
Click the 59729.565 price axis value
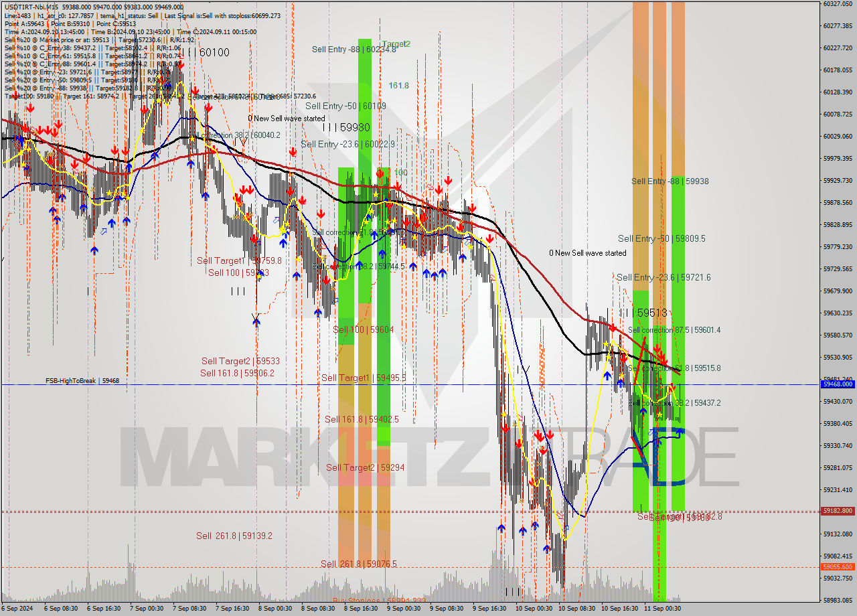point(838,268)
